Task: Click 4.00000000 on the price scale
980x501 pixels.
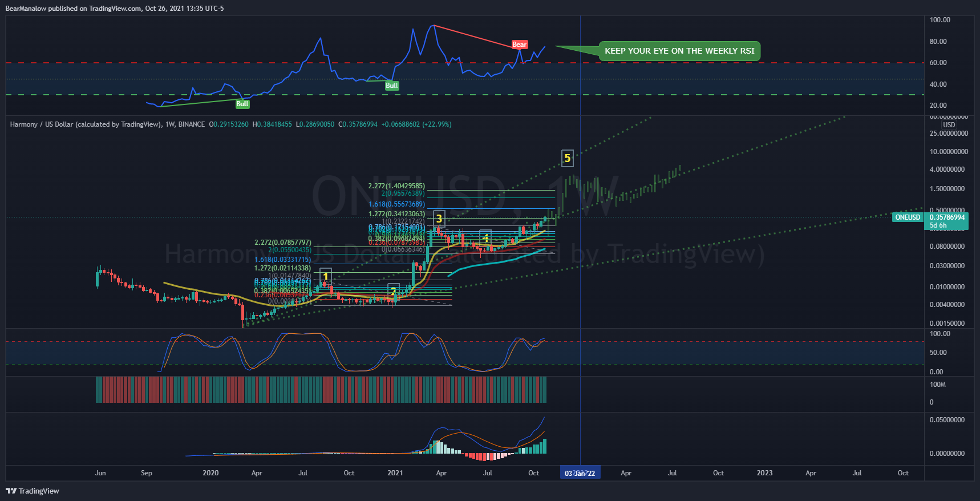Action: click(947, 169)
